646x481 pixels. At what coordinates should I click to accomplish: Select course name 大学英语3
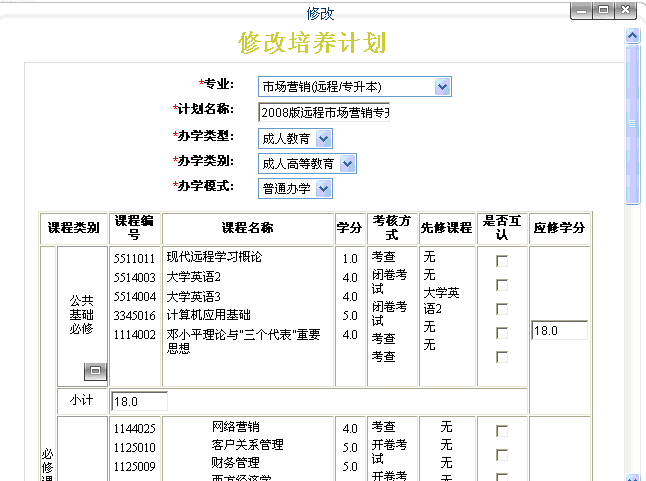tap(194, 296)
